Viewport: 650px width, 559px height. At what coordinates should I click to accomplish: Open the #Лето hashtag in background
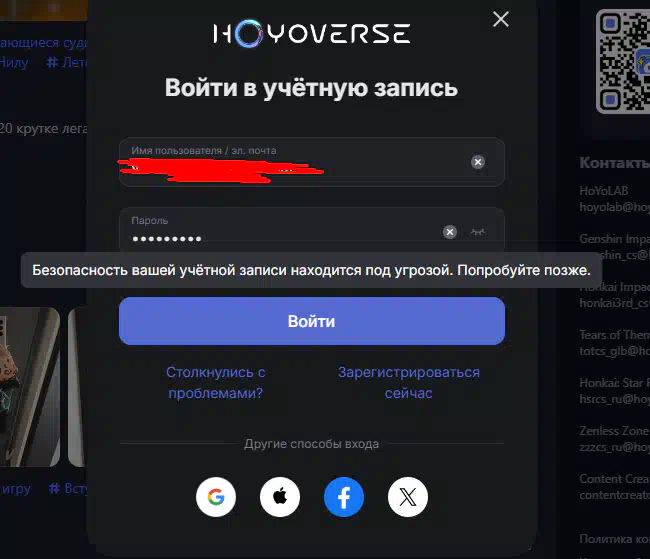[66, 63]
